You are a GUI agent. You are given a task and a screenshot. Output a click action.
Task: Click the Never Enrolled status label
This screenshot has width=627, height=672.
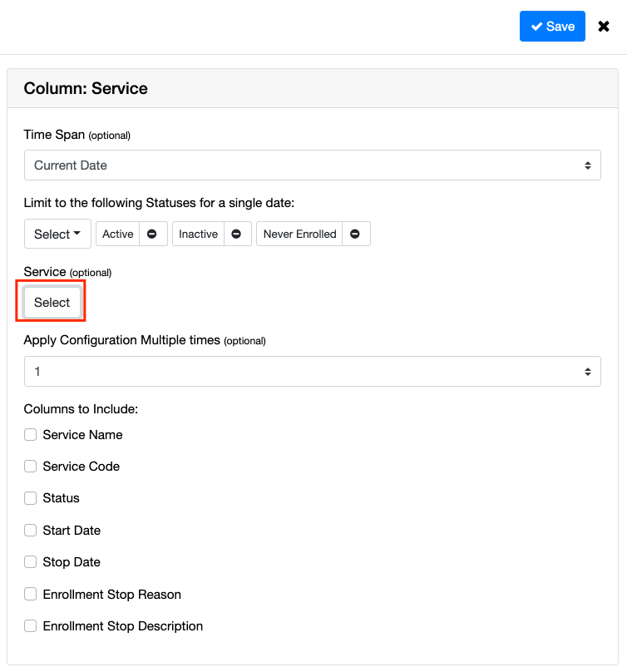pos(299,234)
